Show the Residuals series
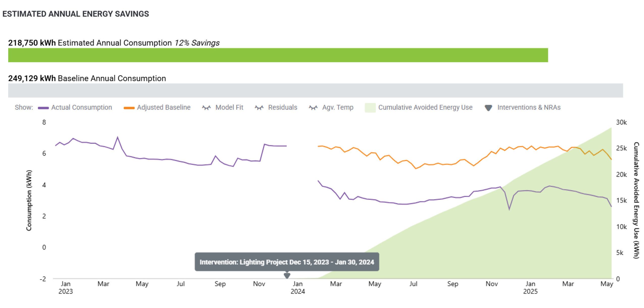The image size is (644, 308). tap(282, 108)
